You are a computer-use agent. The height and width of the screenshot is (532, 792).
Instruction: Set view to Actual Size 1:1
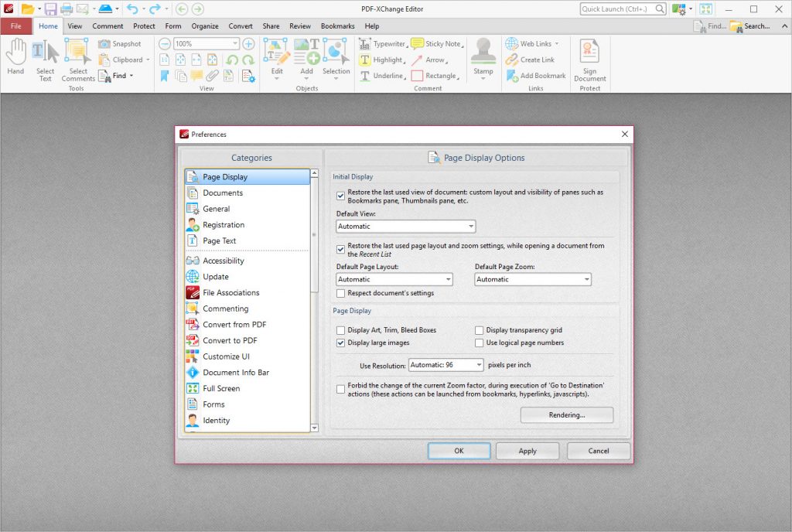[x=164, y=60]
